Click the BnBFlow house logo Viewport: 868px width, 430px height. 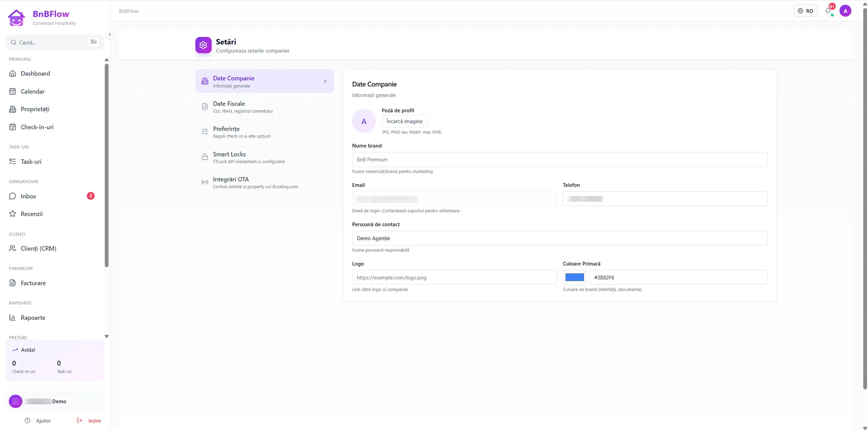click(x=16, y=18)
